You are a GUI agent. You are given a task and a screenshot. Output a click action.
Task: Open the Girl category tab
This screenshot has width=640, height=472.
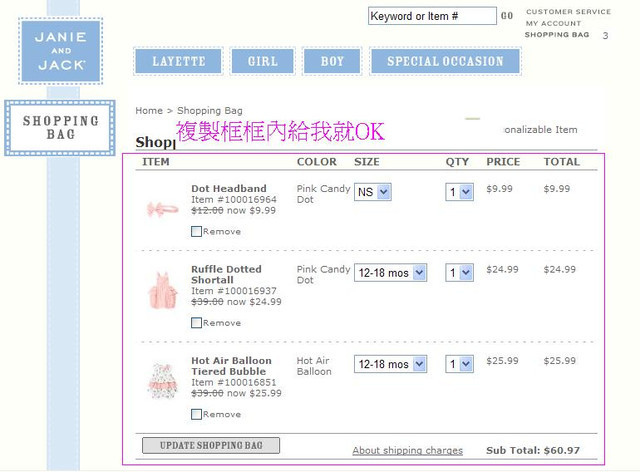coord(262,61)
